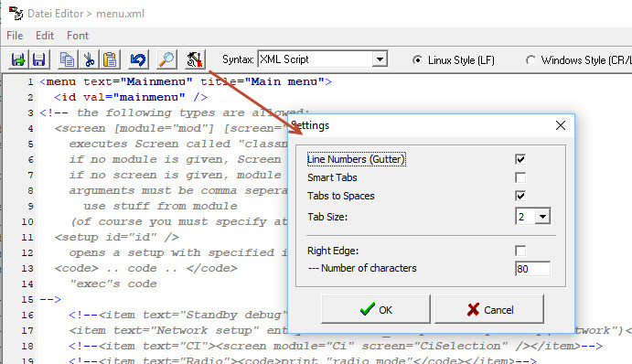Confirm settings with OK button
This screenshot has width=632, height=364.
click(376, 309)
